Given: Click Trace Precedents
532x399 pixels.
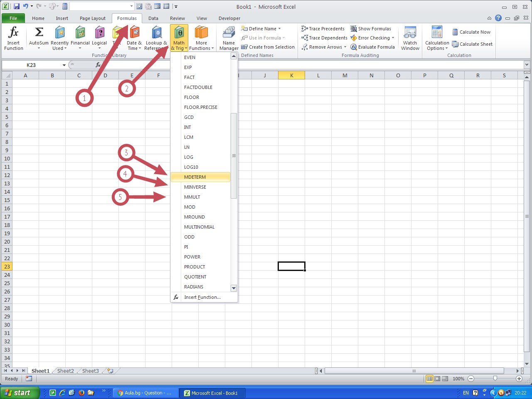Looking at the screenshot, I should point(323,29).
